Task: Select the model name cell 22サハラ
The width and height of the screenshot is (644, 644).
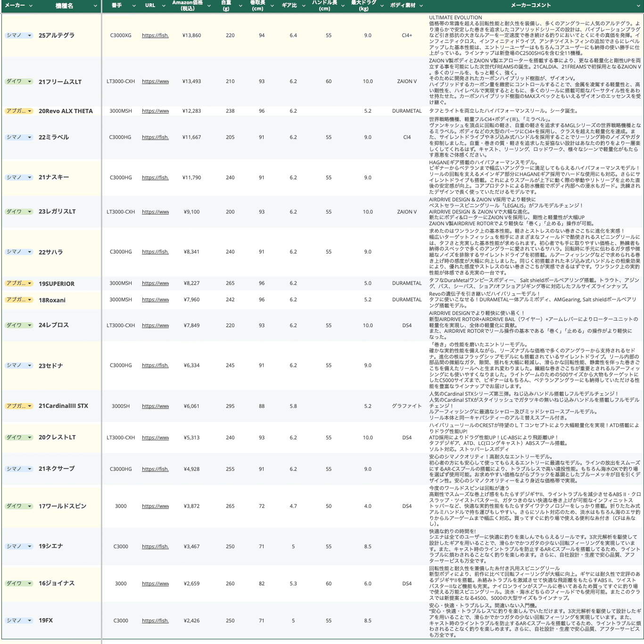Action: [68, 252]
